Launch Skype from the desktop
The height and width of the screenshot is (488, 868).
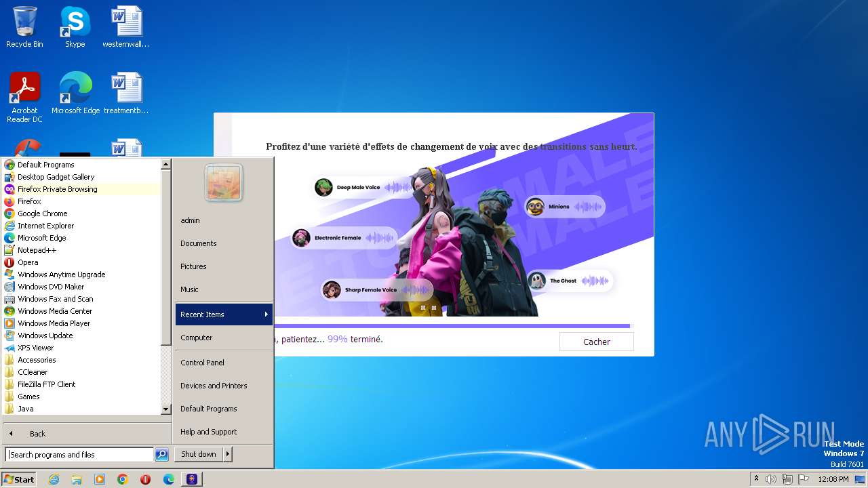coord(75,27)
